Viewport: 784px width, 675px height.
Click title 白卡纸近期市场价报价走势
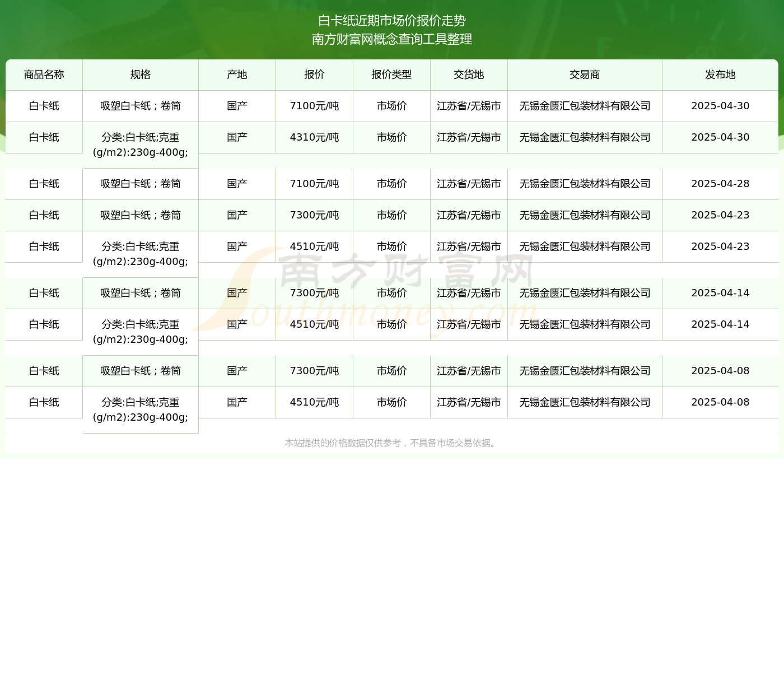click(392, 21)
